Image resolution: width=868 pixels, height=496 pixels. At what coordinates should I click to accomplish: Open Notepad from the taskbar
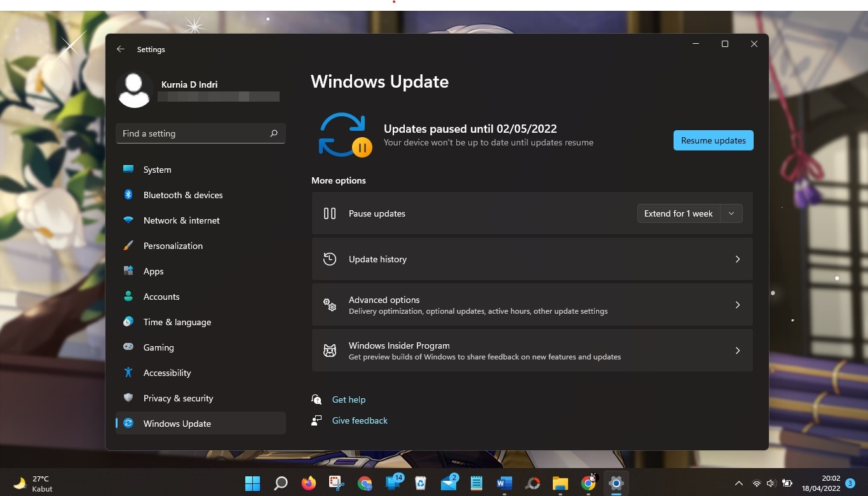[x=477, y=483]
